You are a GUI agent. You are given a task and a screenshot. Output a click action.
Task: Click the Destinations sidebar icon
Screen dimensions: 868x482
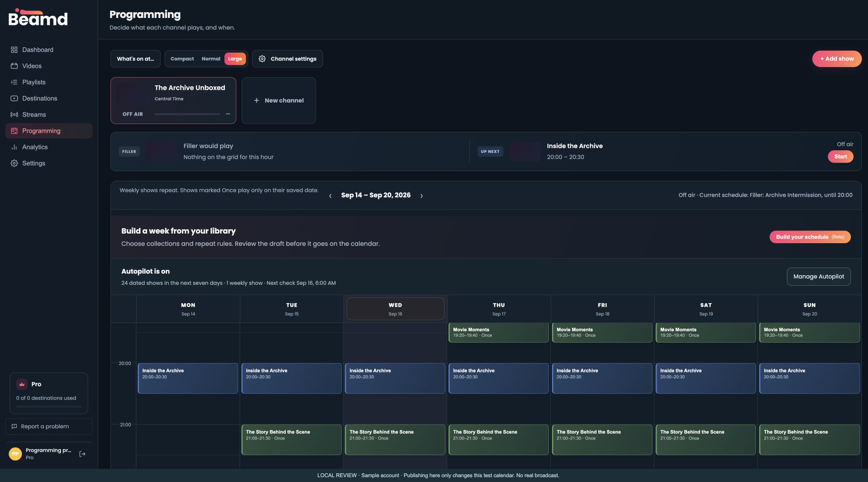point(14,99)
